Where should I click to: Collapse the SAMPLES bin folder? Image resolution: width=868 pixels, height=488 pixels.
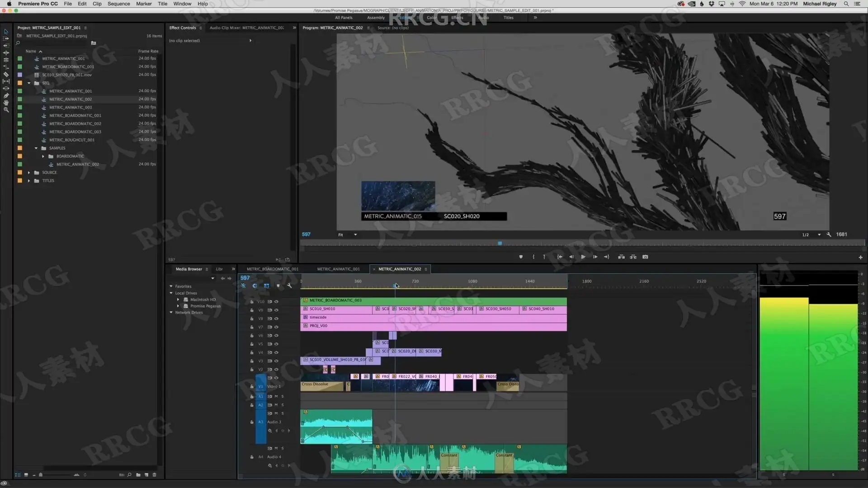click(x=36, y=148)
